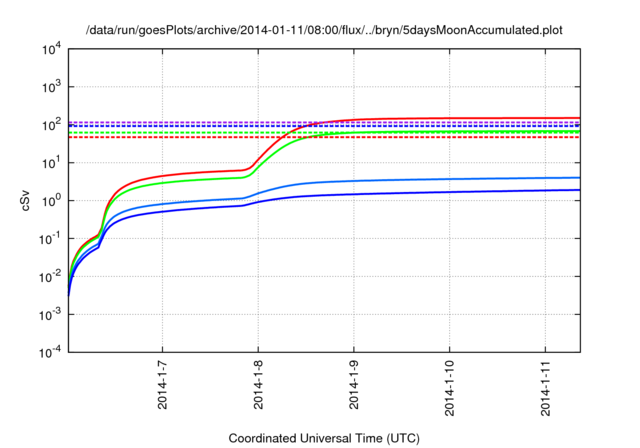Click the plot title file path text
Image resolution: width=640 pixels, height=448 pixels.
pyautogui.click(x=325, y=30)
